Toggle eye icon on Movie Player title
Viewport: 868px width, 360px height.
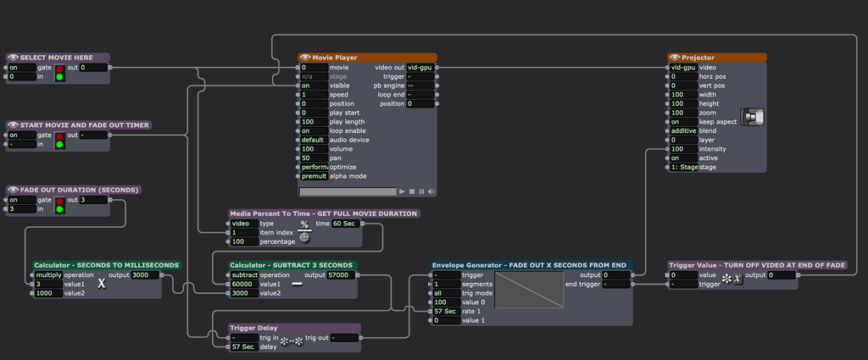tap(305, 58)
